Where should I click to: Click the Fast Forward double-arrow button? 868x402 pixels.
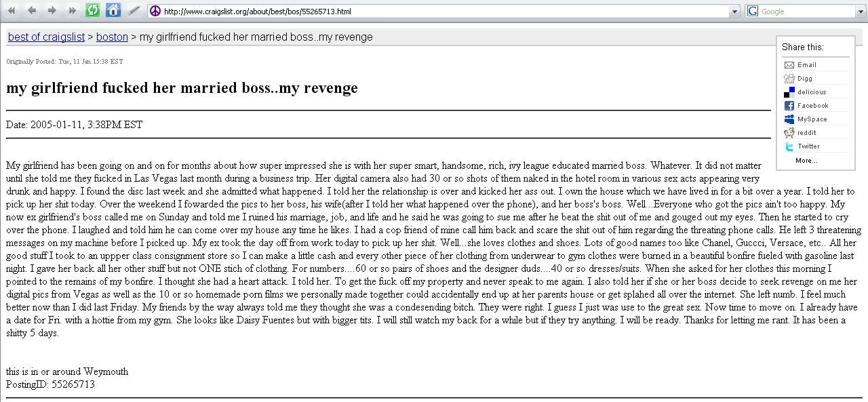pyautogui.click(x=73, y=11)
